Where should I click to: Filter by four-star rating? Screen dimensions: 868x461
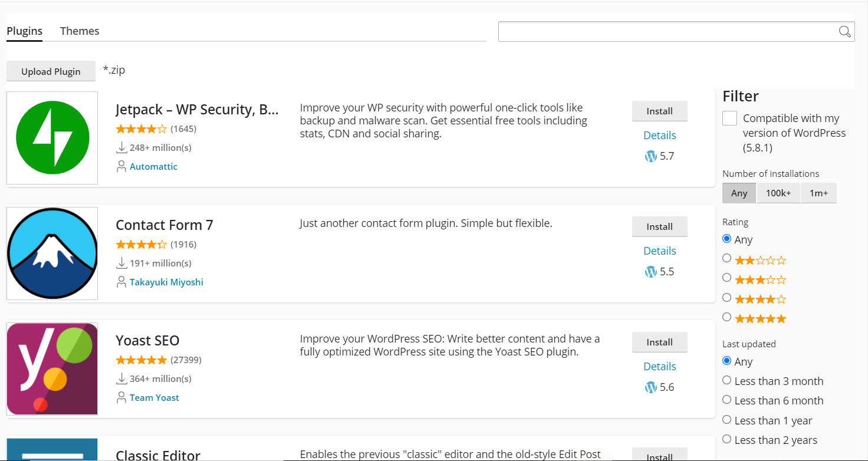click(726, 298)
